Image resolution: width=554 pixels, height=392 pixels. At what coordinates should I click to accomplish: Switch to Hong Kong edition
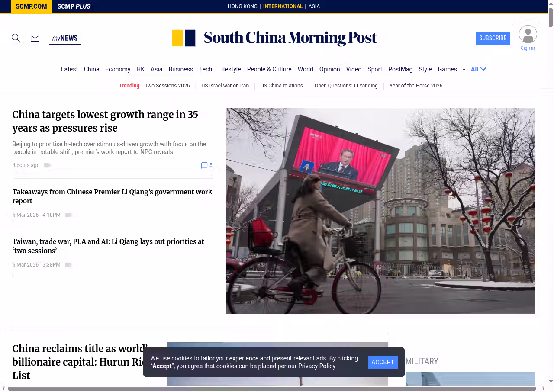[242, 6]
